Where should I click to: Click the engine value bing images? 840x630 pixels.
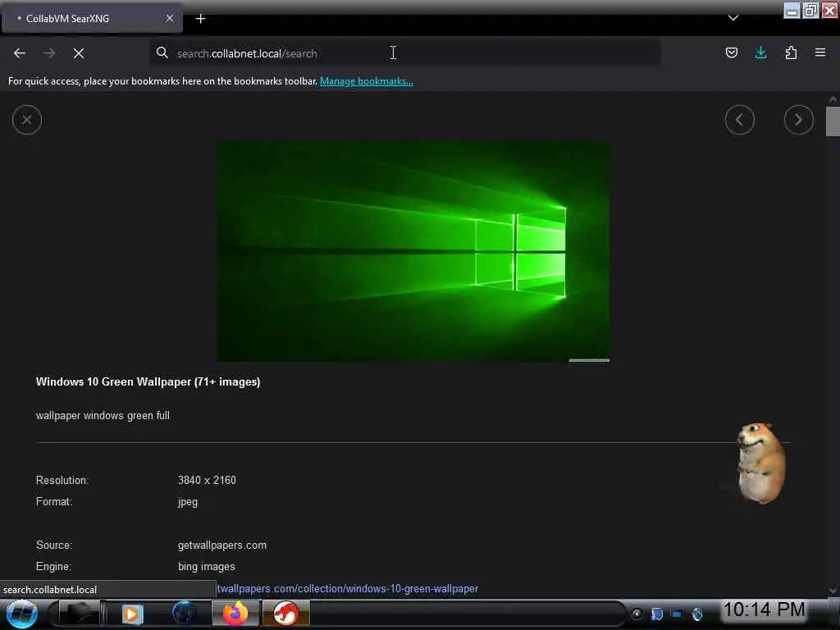[206, 567]
